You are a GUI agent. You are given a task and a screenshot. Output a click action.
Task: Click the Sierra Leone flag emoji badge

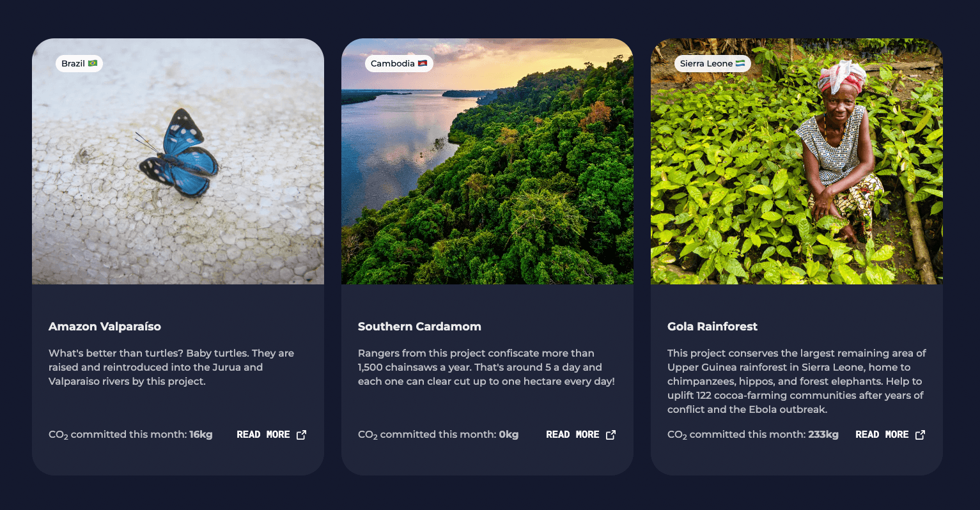[713, 63]
